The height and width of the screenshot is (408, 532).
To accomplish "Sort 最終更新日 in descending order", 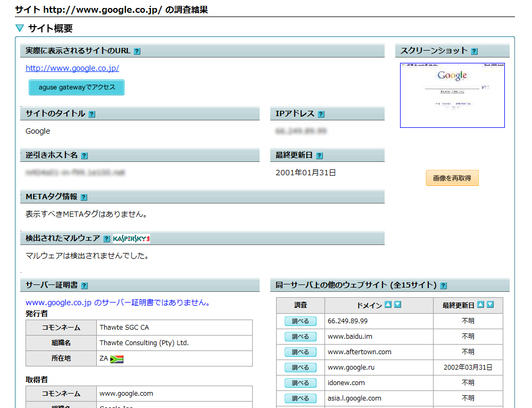I will click(x=489, y=305).
